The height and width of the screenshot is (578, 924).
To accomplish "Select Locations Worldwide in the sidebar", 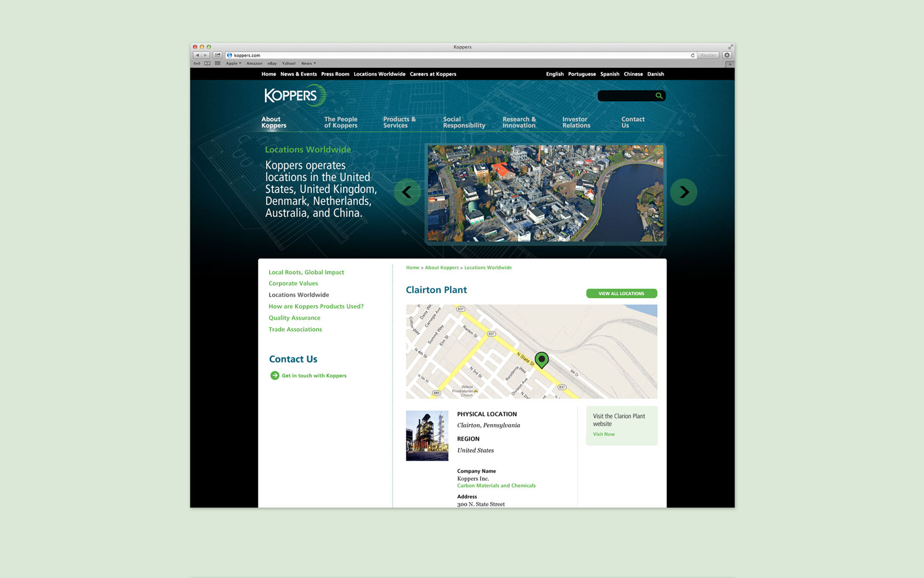I will point(299,295).
